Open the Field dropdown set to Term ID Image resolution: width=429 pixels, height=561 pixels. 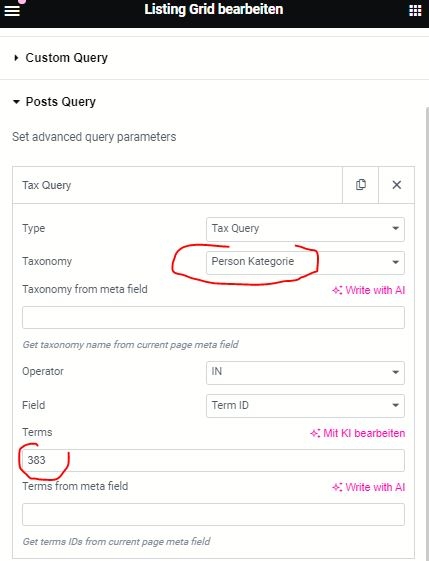tap(305, 406)
